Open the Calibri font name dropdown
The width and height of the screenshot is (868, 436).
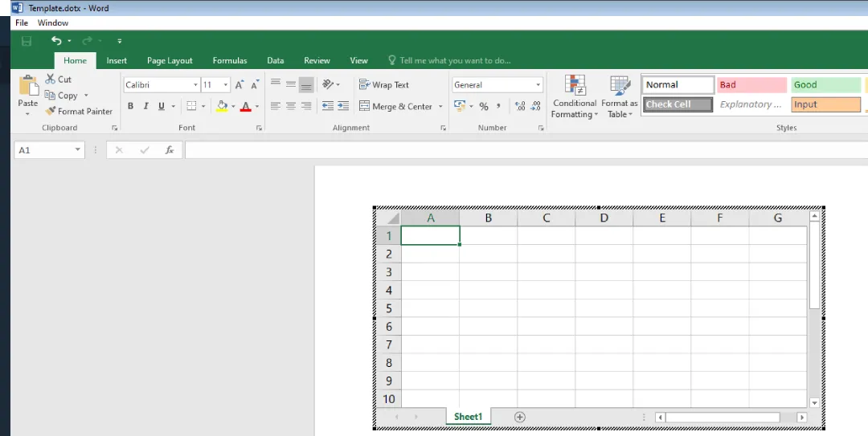pyautogui.click(x=195, y=84)
